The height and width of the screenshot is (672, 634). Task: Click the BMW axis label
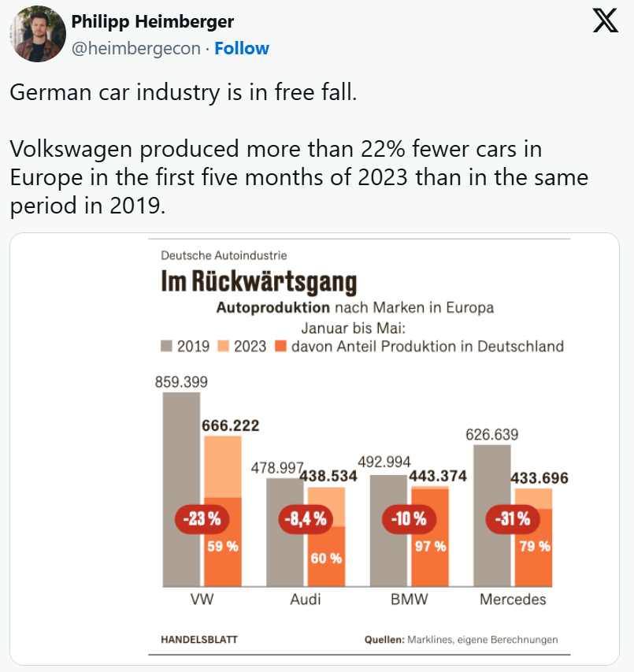pyautogui.click(x=410, y=600)
